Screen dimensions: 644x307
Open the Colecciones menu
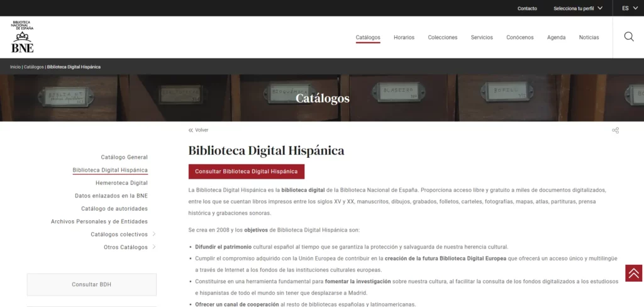click(x=442, y=37)
